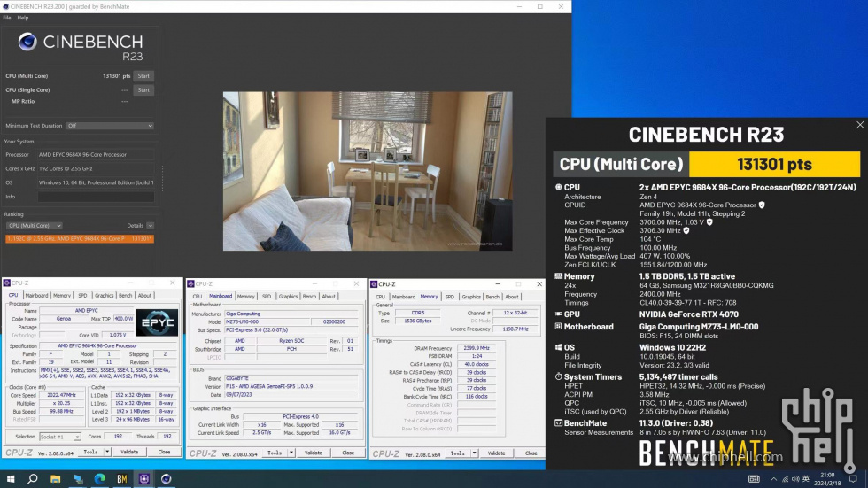Click the CPU-Z icon in the Memory window title
868x488 pixels.
click(x=374, y=283)
